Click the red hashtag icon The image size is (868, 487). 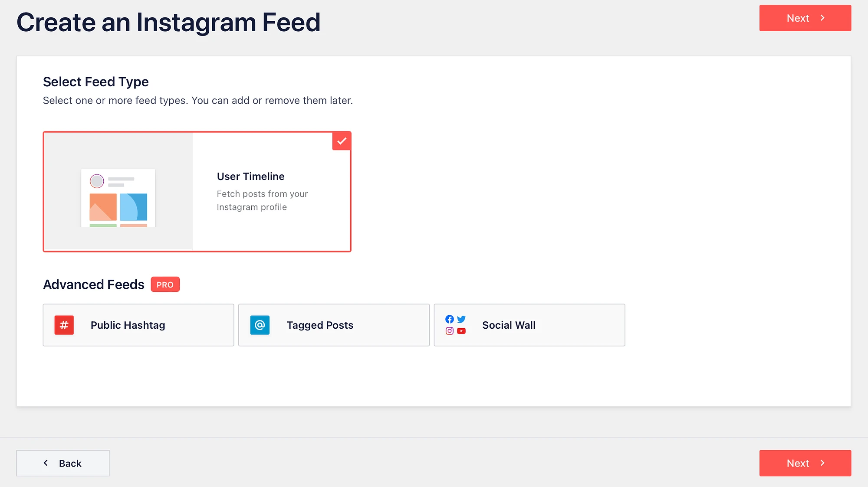click(x=64, y=325)
